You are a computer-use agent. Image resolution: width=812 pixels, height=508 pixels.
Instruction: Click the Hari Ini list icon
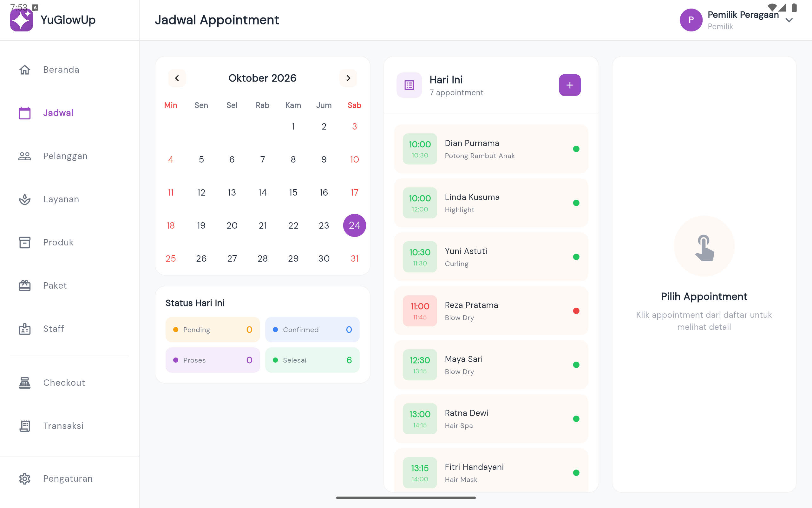(x=409, y=85)
